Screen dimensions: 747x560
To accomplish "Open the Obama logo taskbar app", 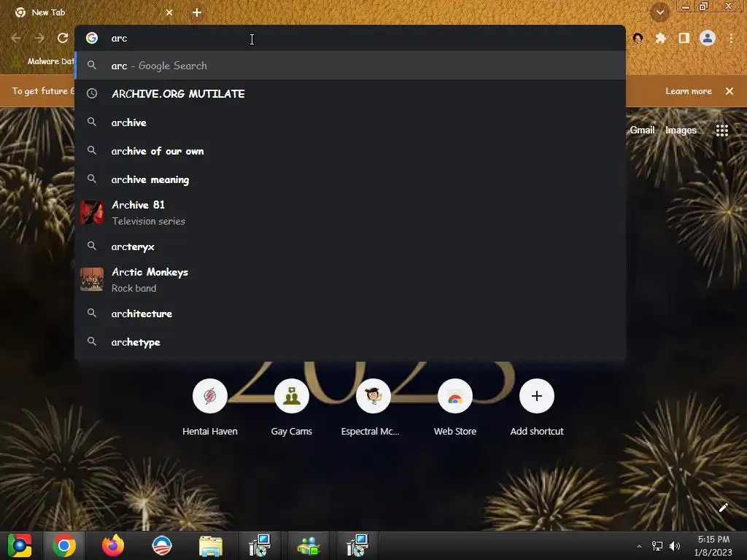I will (x=161, y=545).
